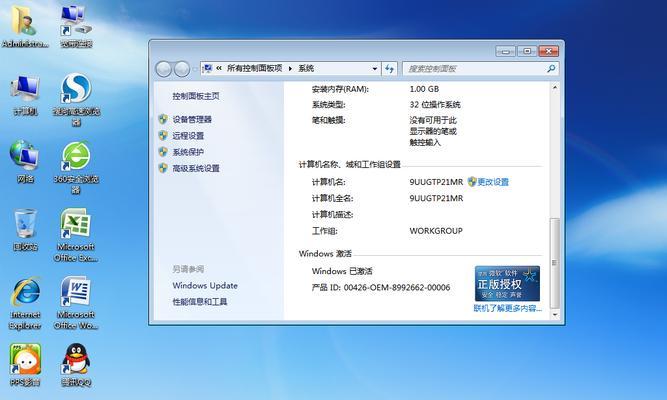667x400 pixels.
Task: Click the product ID 00426-OEM-8992662-00006
Action: 397,287
